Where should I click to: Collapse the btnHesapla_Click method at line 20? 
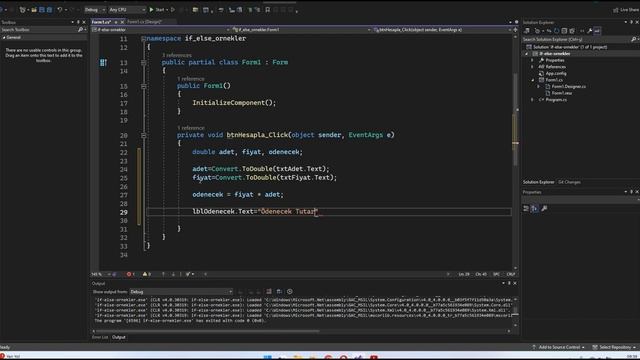(143, 135)
